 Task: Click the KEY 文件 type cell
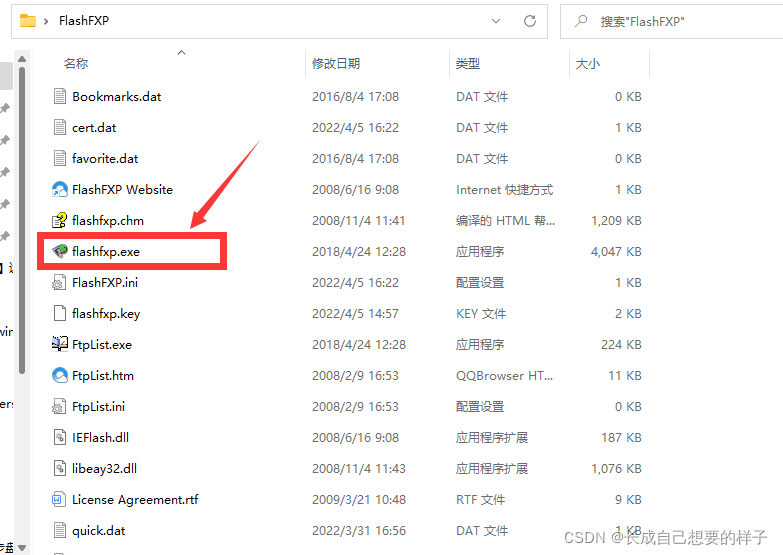(481, 313)
